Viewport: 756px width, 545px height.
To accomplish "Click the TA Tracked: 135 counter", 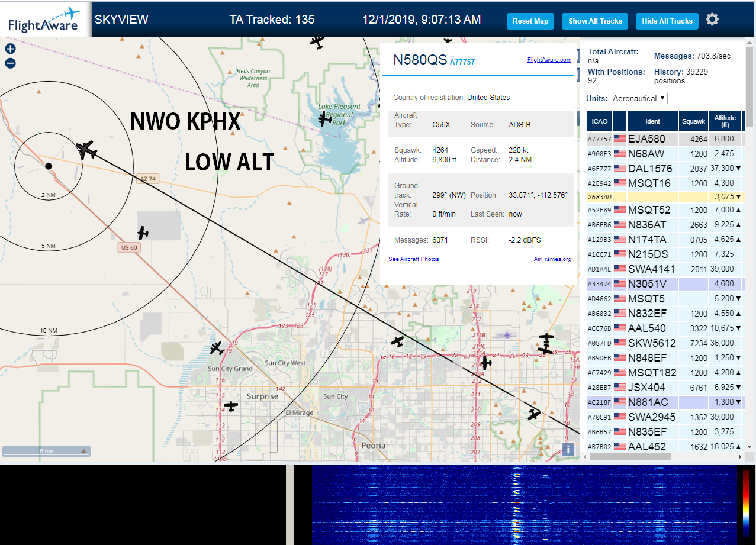I will [272, 20].
